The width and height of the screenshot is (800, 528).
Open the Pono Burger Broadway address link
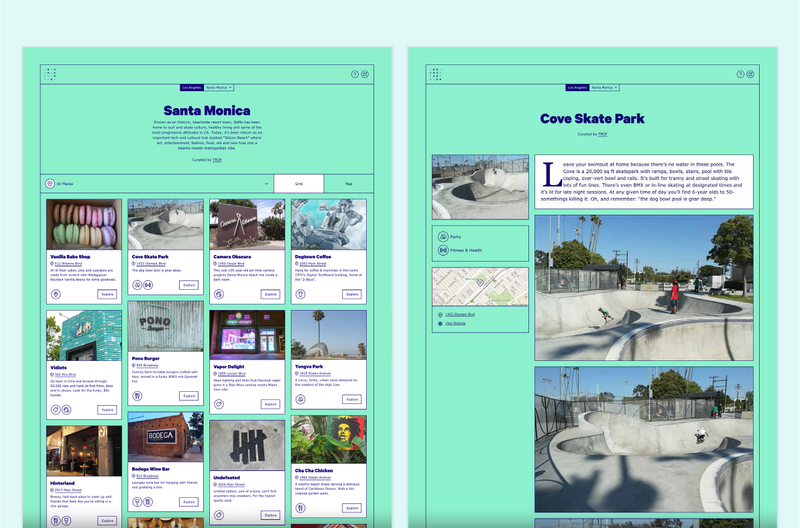(x=147, y=365)
